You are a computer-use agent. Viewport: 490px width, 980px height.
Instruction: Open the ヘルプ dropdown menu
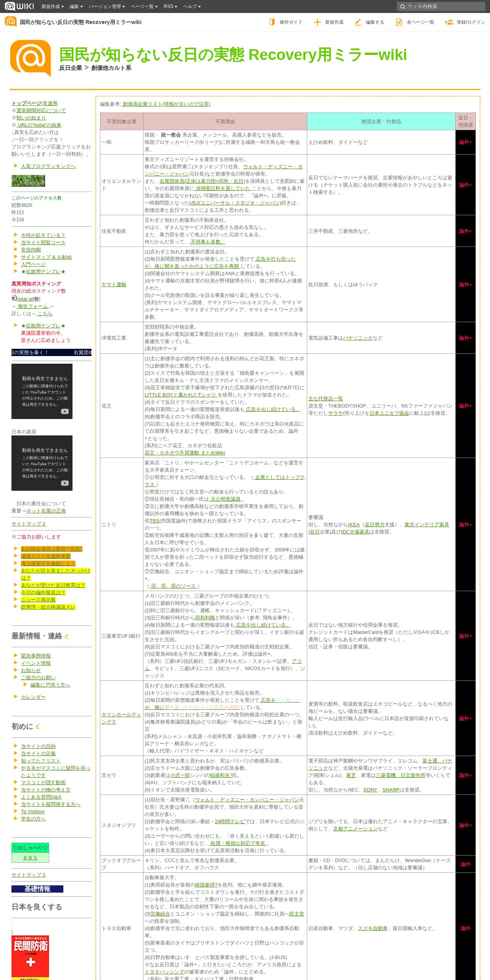click(192, 6)
